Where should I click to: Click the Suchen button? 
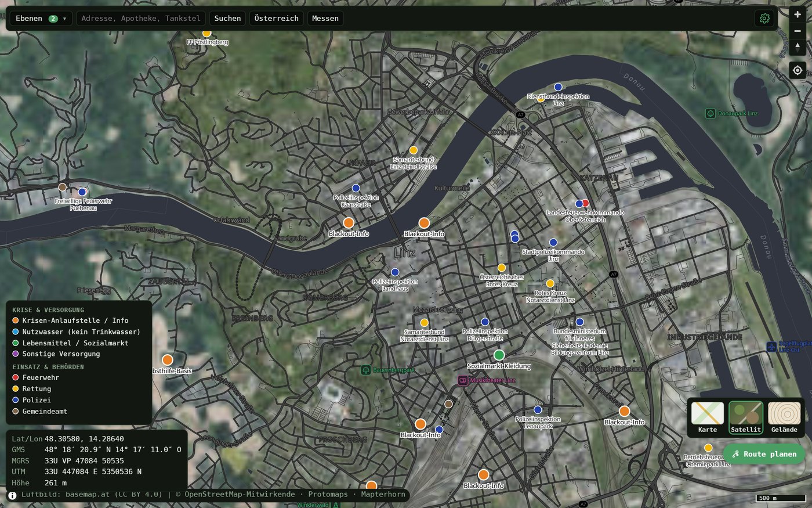[227, 19]
